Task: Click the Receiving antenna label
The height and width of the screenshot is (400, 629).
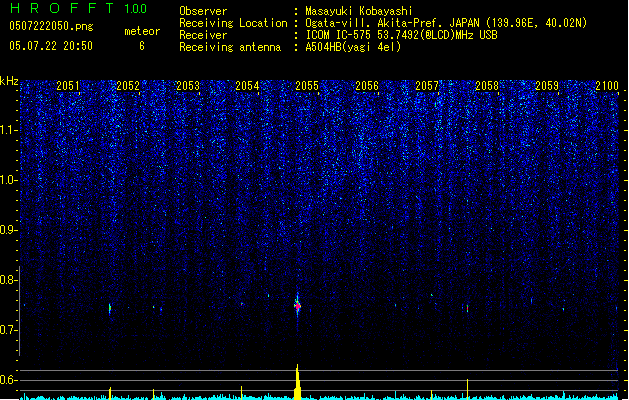Action: (x=230, y=47)
